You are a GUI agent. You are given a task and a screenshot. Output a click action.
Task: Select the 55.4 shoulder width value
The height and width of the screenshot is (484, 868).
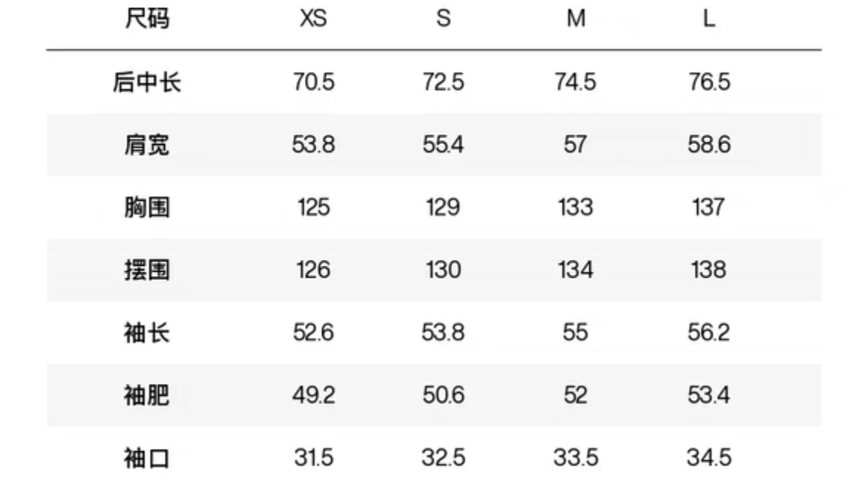443,144
